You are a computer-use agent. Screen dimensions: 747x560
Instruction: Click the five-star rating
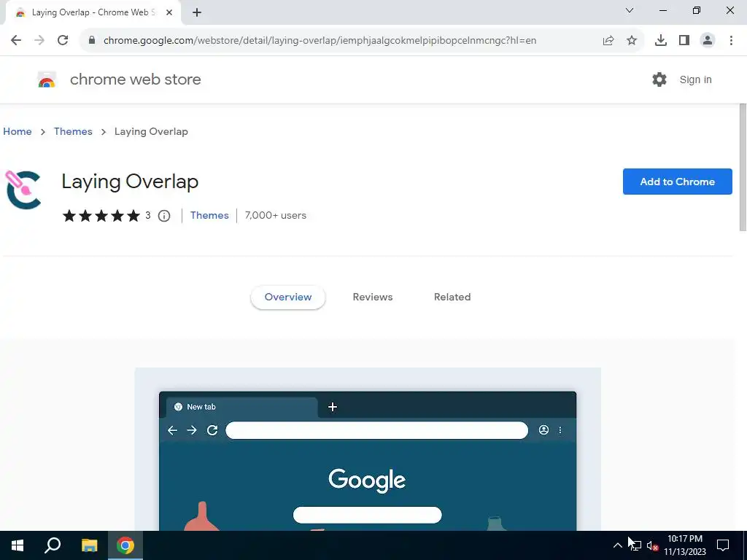point(101,216)
